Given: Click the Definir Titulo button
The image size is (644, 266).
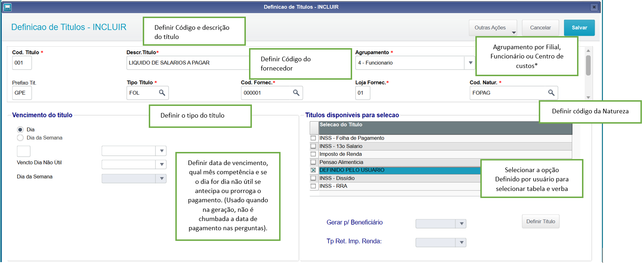Looking at the screenshot, I should click(541, 221).
